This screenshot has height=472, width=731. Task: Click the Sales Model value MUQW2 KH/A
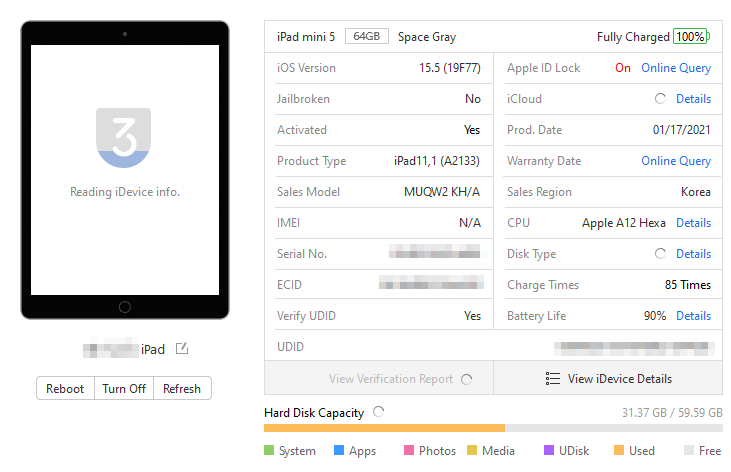point(441,192)
